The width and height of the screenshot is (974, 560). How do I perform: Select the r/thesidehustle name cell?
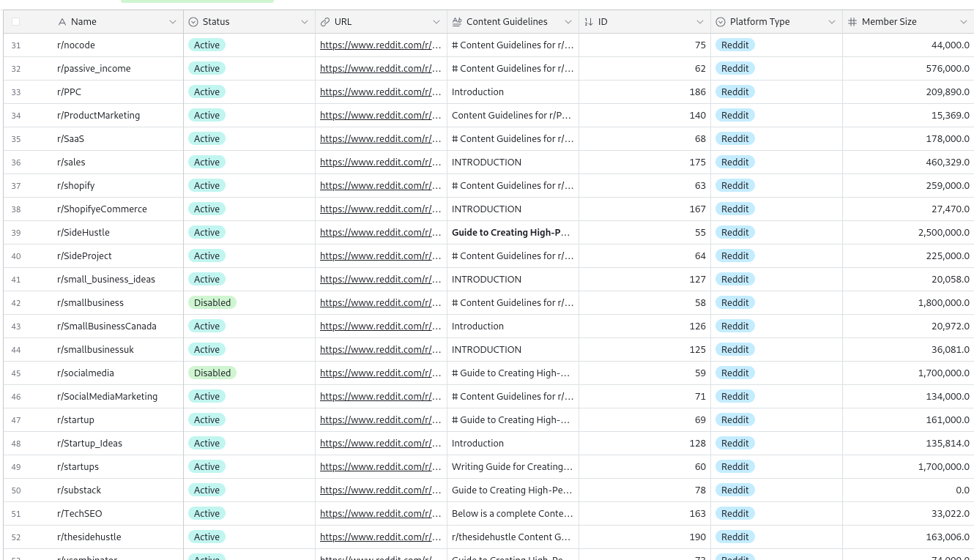(117, 537)
